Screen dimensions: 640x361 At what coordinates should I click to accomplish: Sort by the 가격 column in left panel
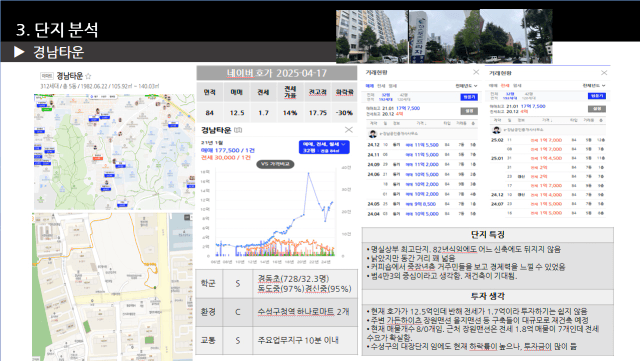(421, 123)
